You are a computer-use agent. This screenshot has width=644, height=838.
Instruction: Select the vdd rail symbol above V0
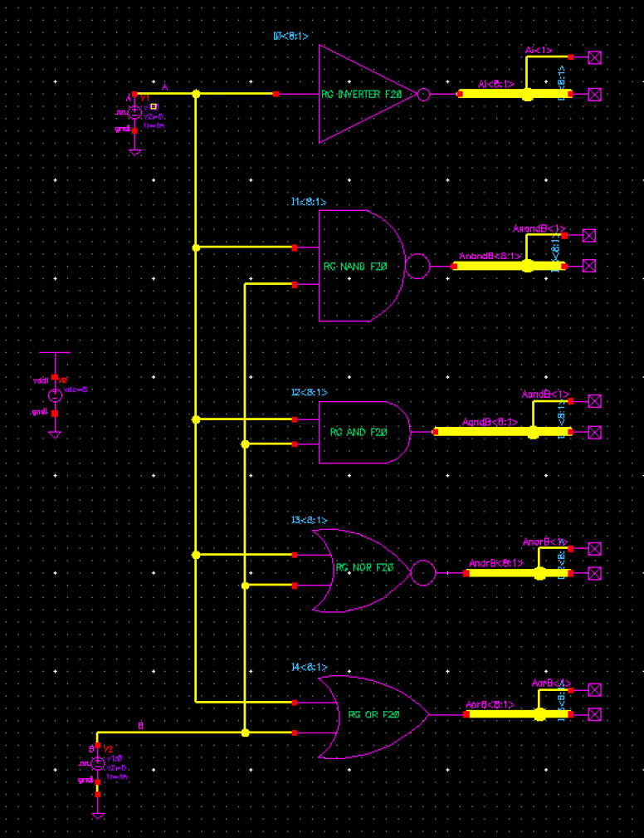[x=55, y=353]
